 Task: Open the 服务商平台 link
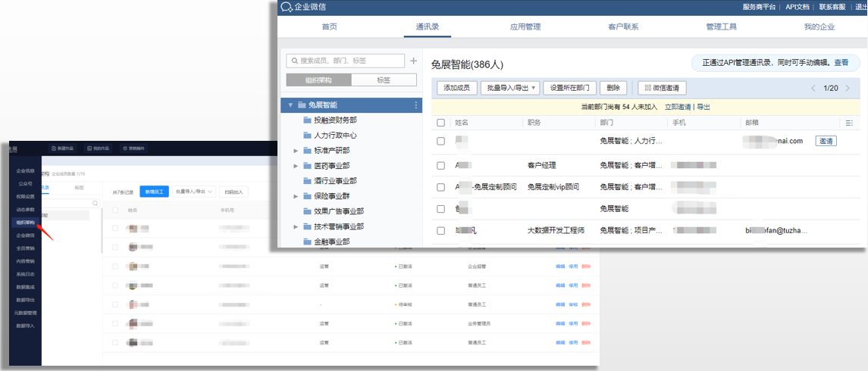pyautogui.click(x=759, y=7)
